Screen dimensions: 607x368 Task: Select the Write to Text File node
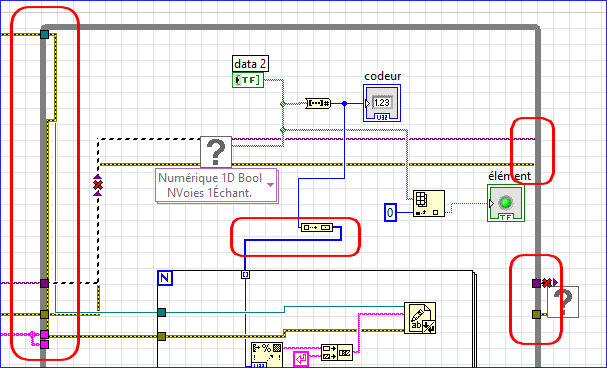pyautogui.click(x=420, y=318)
